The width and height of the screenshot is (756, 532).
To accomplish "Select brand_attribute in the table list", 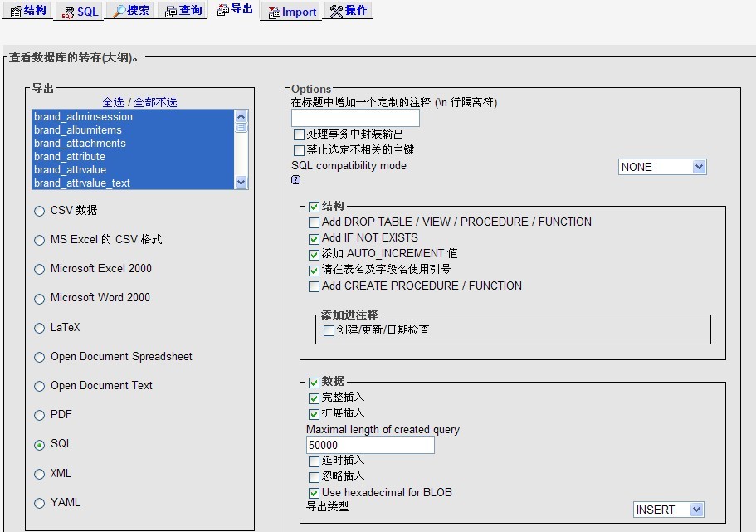I will [133, 157].
